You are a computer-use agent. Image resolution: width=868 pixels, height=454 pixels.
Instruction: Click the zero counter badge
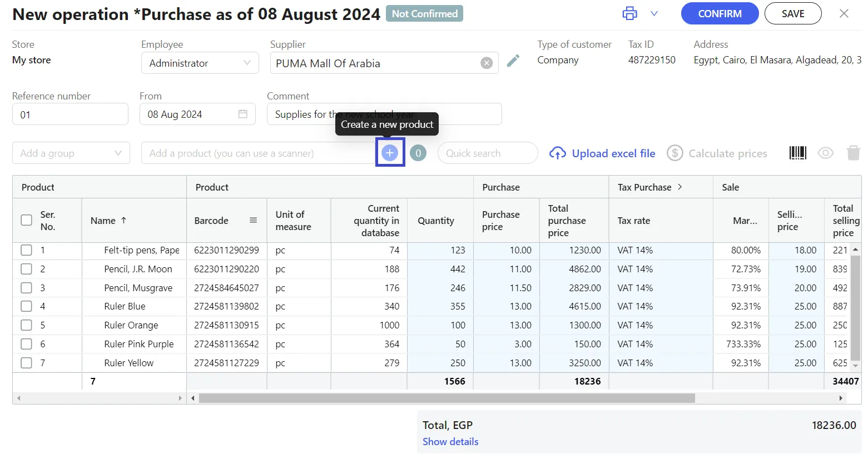click(418, 153)
